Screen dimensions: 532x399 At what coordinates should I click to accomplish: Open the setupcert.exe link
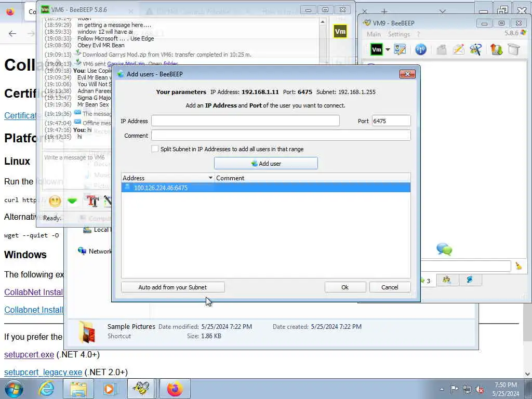coord(29,354)
